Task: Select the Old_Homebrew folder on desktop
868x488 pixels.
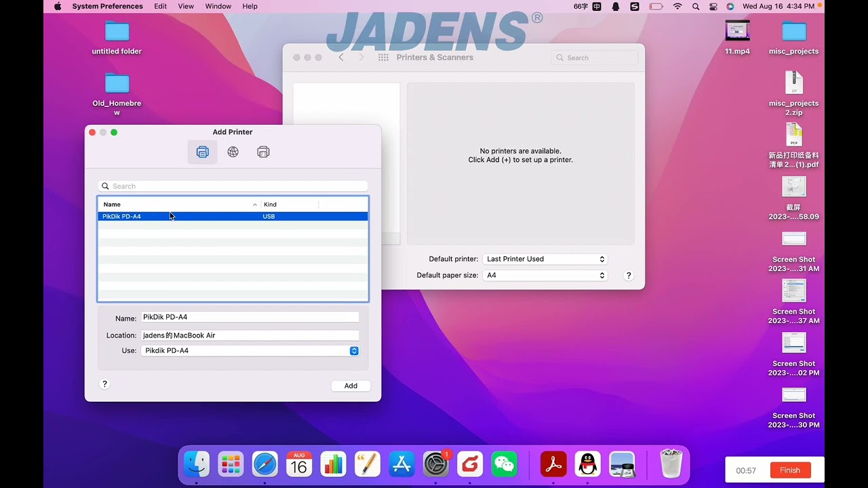Action: 117,94
